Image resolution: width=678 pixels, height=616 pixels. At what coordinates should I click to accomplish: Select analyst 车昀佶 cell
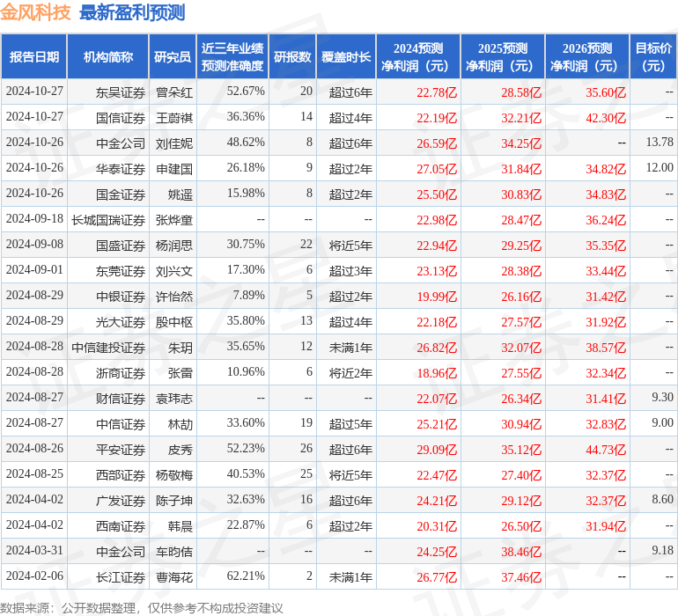coord(174,552)
